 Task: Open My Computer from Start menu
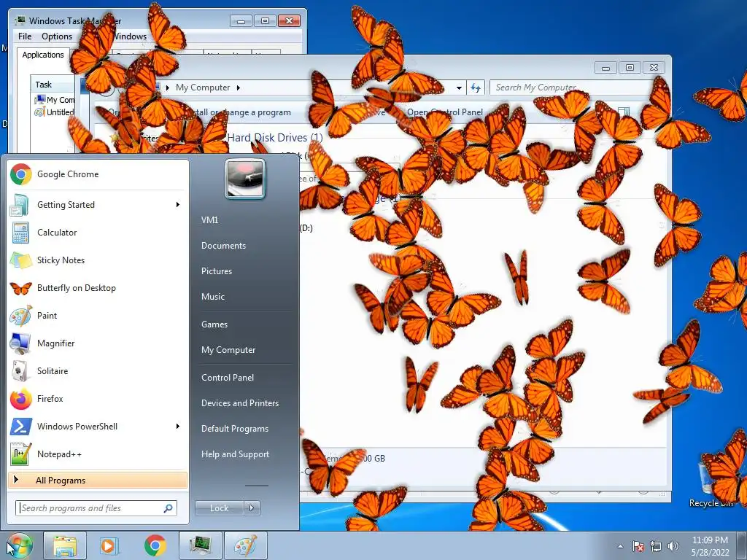click(x=228, y=350)
